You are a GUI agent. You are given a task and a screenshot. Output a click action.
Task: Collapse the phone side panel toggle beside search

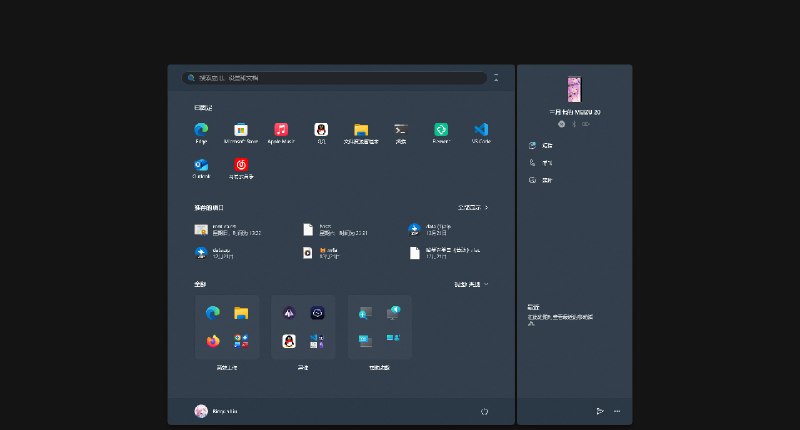coord(497,78)
